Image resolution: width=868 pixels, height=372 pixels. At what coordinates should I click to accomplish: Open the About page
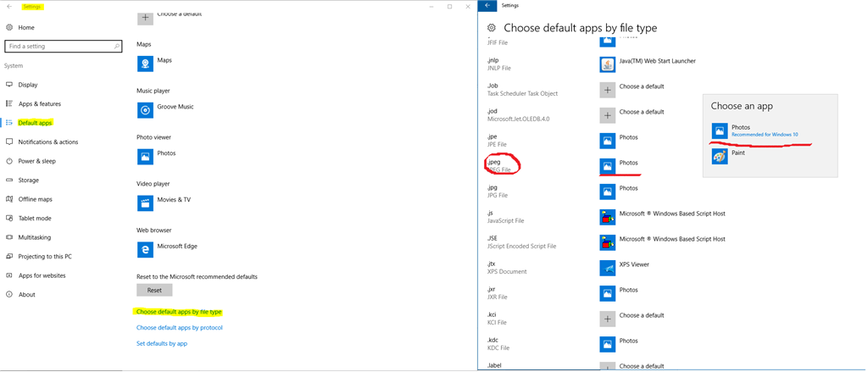coord(26,295)
